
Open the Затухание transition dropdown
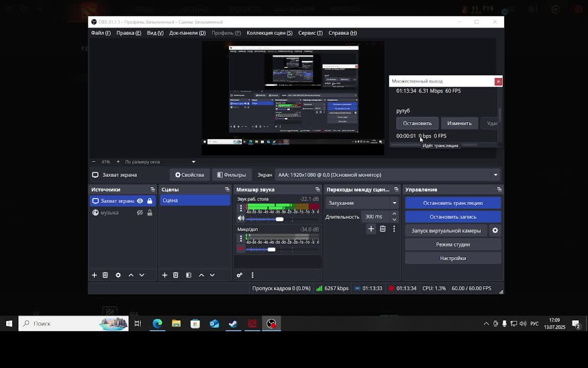[362, 203]
